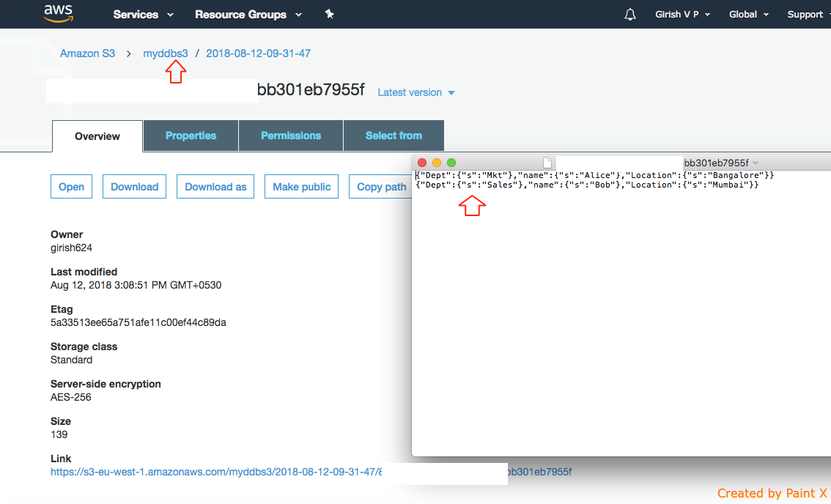Switch to the Properties tab

click(191, 136)
